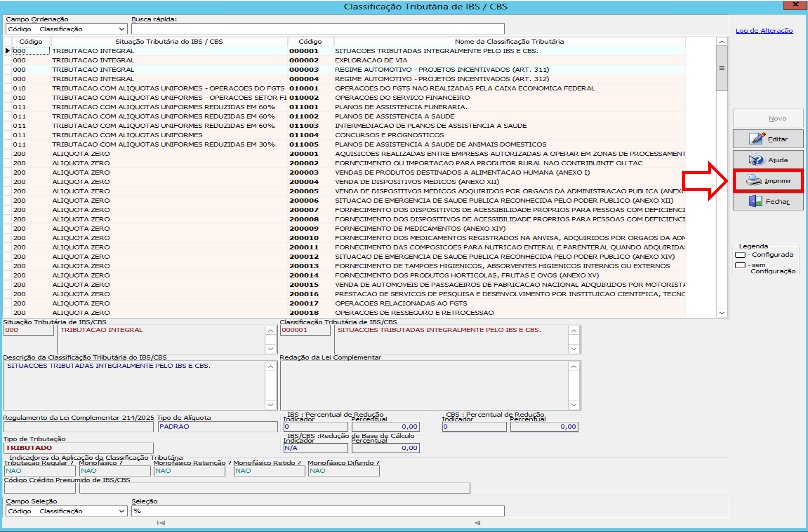This screenshot has width=808, height=532.
Task: Open the Campo Ordenação dropdown
Action: point(121,29)
